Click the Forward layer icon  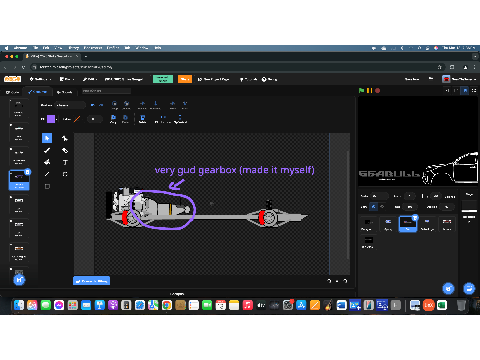point(142,105)
